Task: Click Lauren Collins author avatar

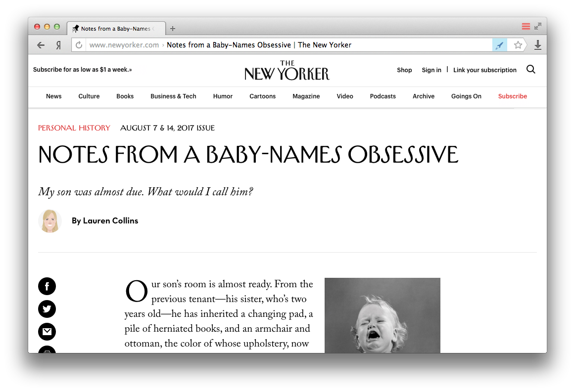Action: point(50,221)
